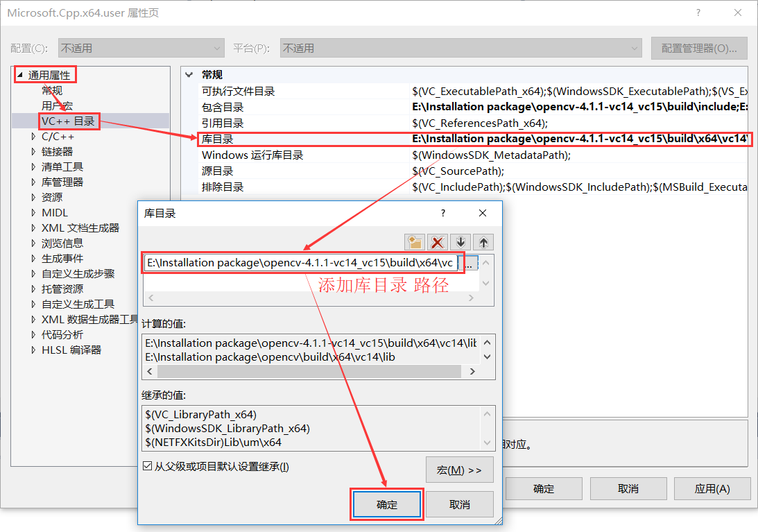This screenshot has height=532, width=758.
Task: Collapse the 通用属性 tree node
Action: click(19, 75)
